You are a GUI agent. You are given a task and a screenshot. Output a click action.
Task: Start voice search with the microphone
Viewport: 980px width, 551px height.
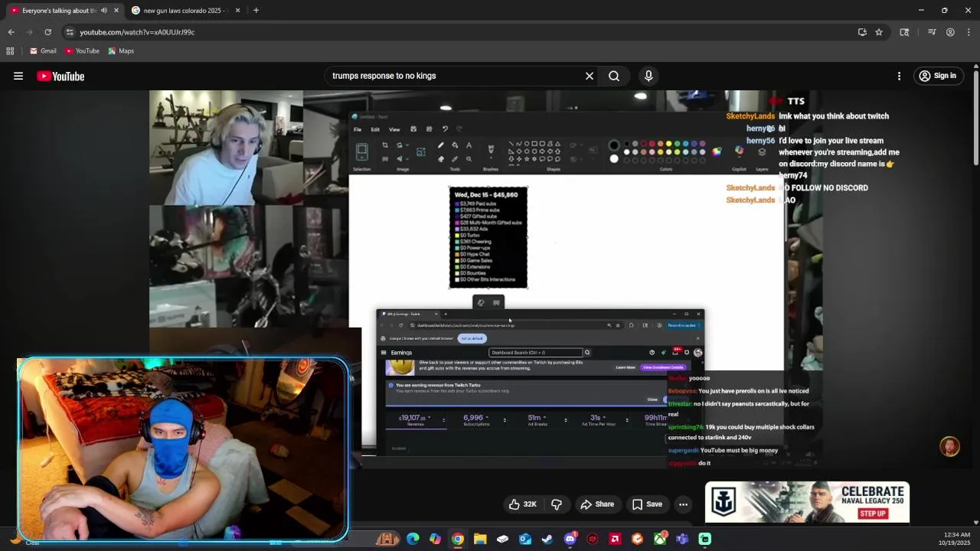point(648,76)
